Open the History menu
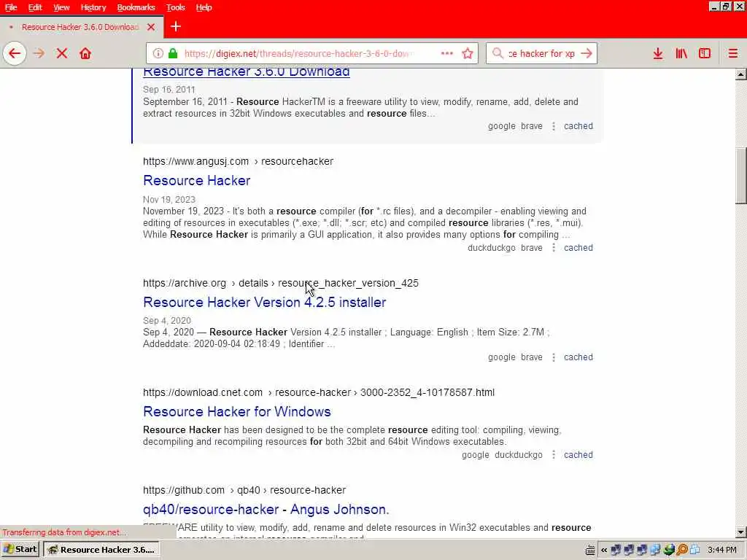This screenshot has height=560, width=747. 93,7
